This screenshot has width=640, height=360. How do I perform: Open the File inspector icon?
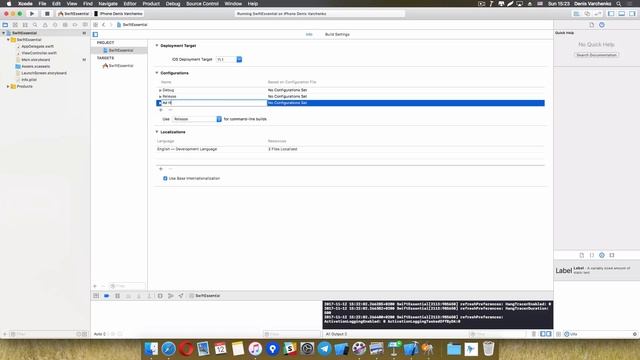591,25
